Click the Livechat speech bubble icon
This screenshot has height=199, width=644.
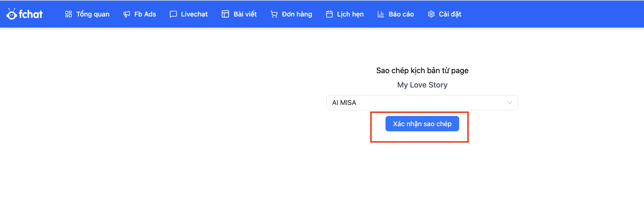point(173,14)
